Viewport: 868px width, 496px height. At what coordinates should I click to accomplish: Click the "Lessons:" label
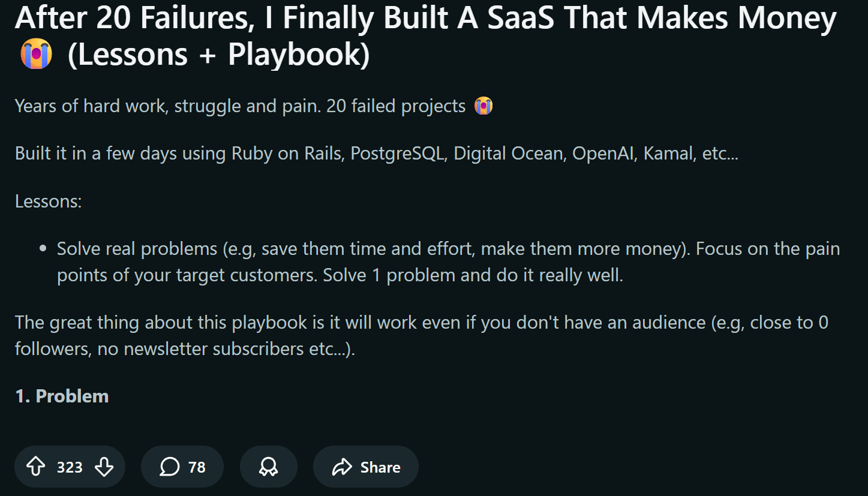point(48,201)
